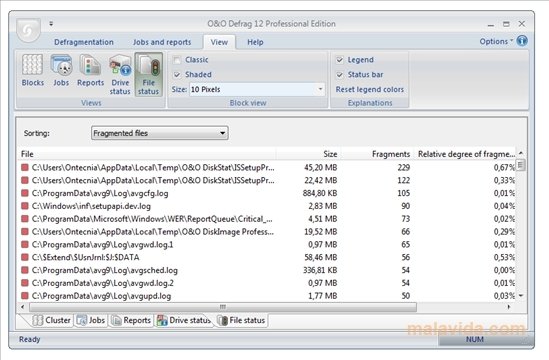Open the Help ribbon tab
This screenshot has height=360, width=549.
[x=255, y=42]
